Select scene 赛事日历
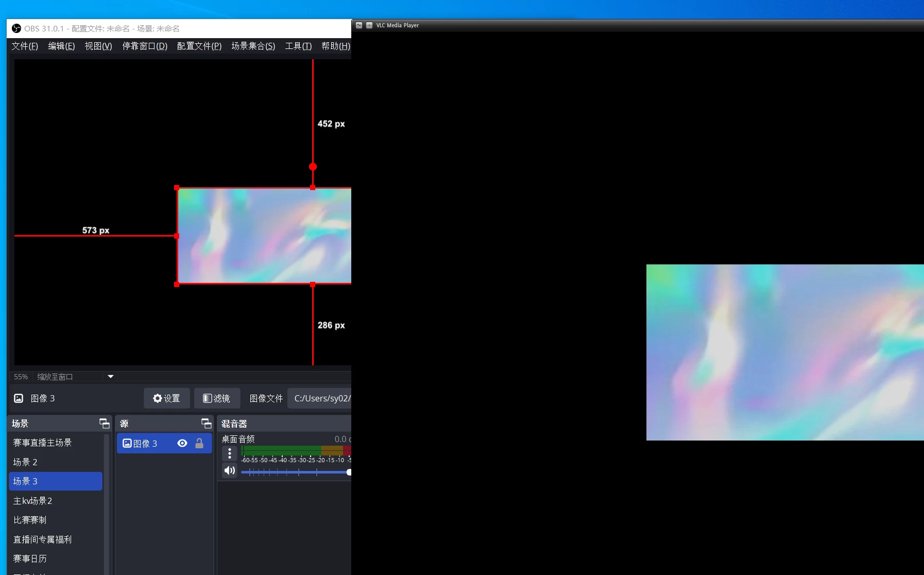 56,559
